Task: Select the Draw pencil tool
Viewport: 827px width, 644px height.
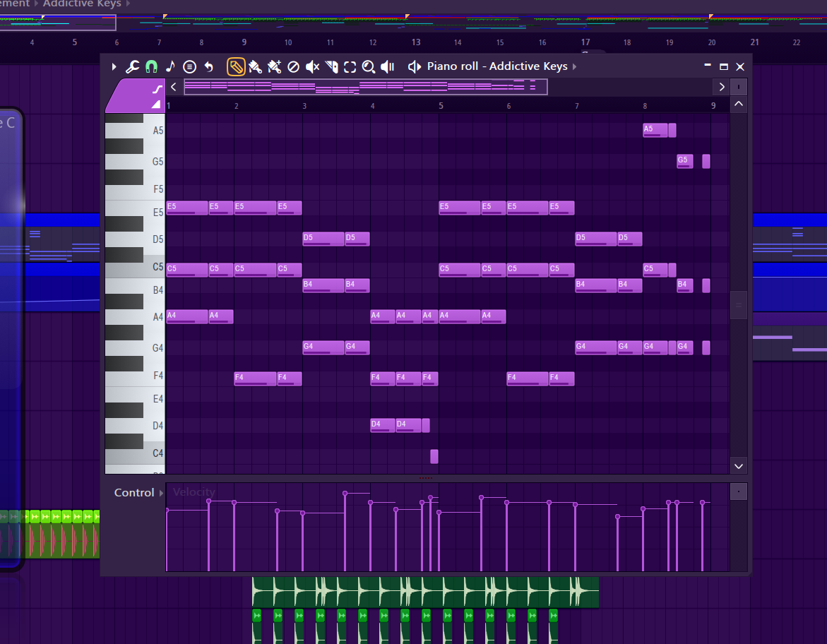Action: tap(236, 67)
